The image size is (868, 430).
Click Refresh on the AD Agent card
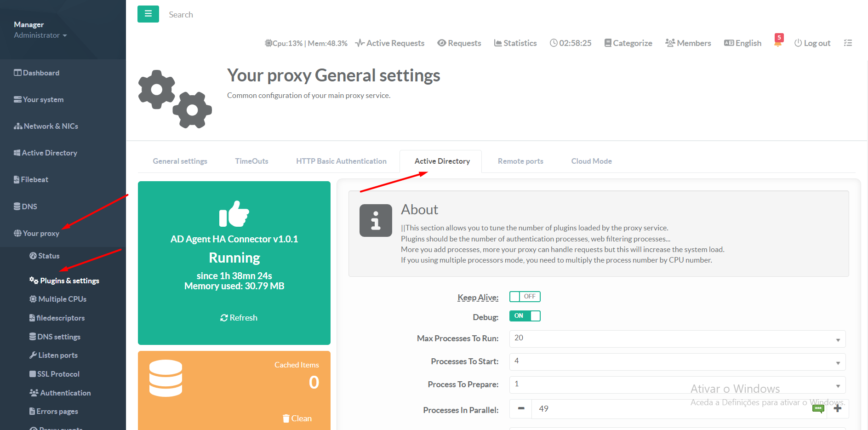point(239,318)
